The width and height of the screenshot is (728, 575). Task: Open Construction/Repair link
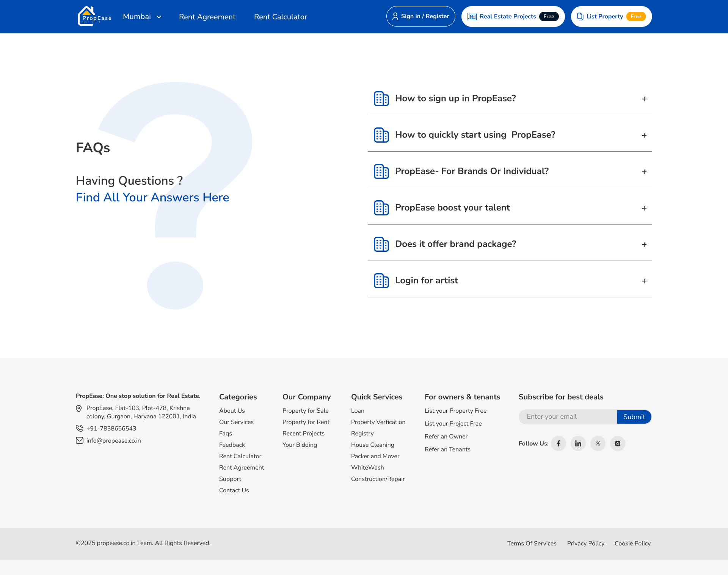click(378, 479)
